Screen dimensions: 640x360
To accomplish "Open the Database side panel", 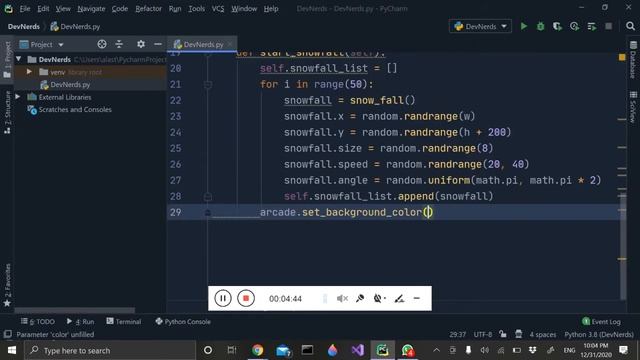I will 633,60.
